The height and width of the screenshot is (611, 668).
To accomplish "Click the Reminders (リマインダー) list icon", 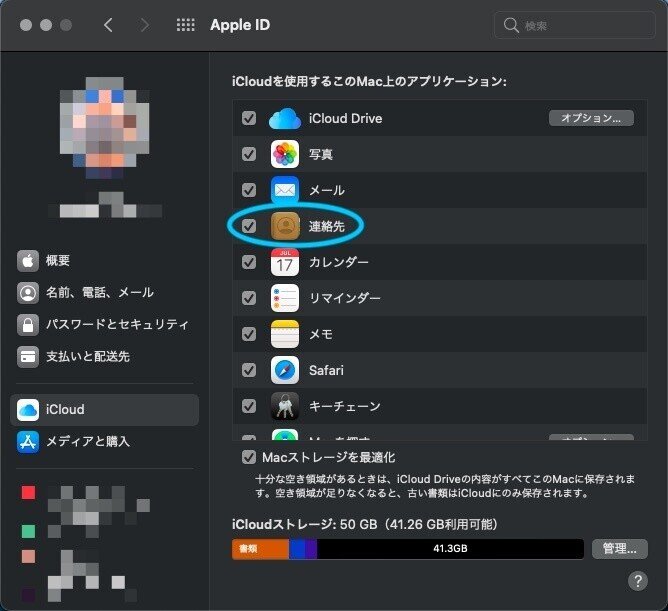I will 285,298.
